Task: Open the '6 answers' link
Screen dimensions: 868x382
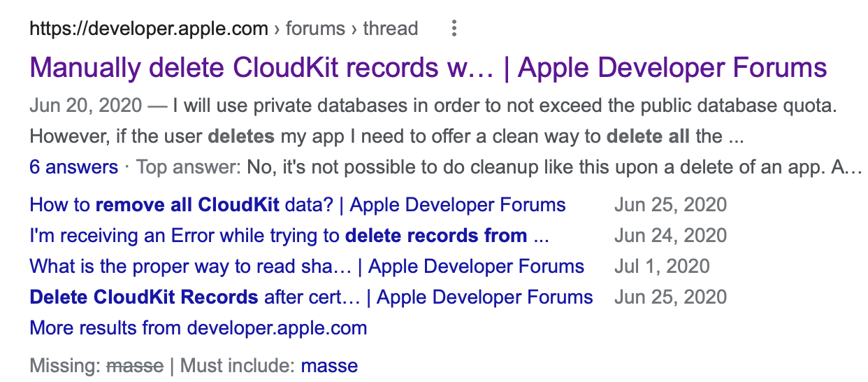Action: coord(73,167)
